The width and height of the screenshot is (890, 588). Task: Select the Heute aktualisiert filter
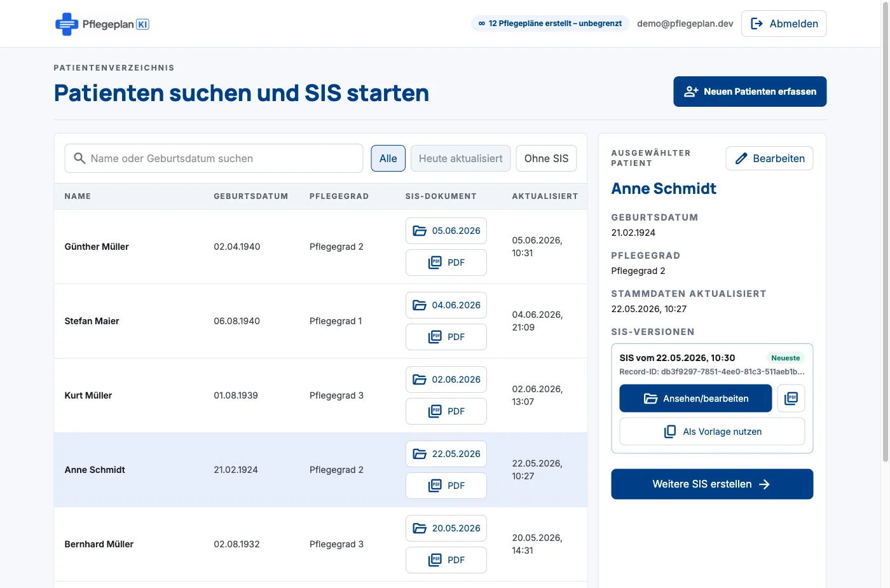461,158
